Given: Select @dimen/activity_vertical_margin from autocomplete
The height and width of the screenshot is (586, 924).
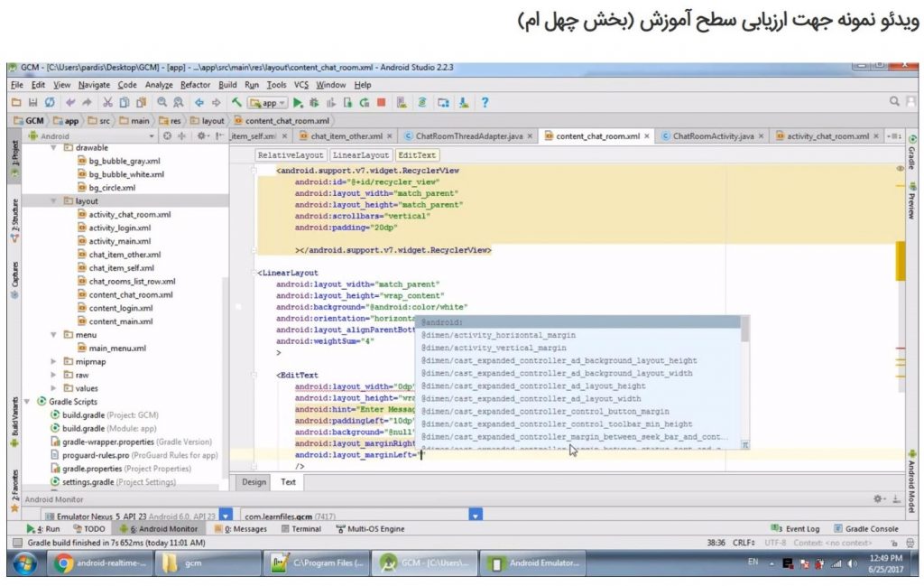Looking at the screenshot, I should [494, 348].
